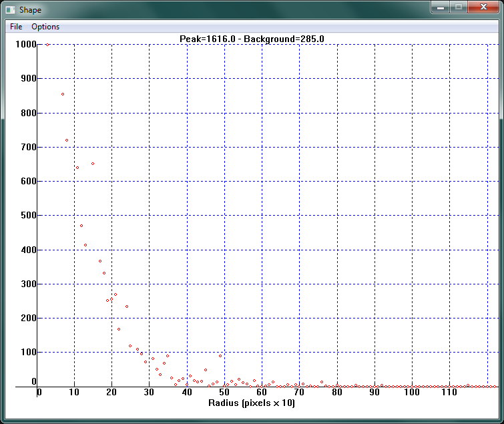
Task: Minimize the Shape window
Action: 439,7
